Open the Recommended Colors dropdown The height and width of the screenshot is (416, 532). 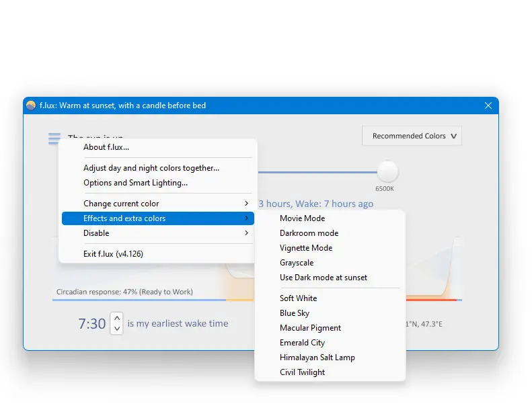coord(412,136)
